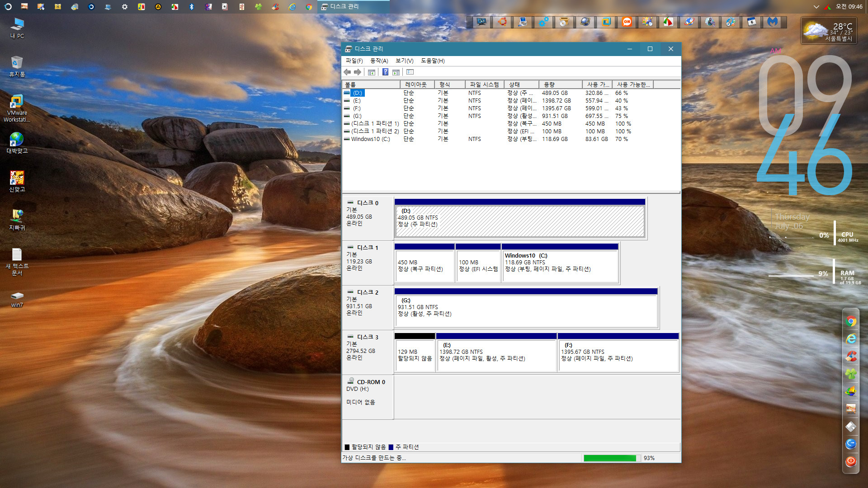Open the 지빠귀 desktop shortcut
Screen dimensions: 868x488
click(17, 220)
